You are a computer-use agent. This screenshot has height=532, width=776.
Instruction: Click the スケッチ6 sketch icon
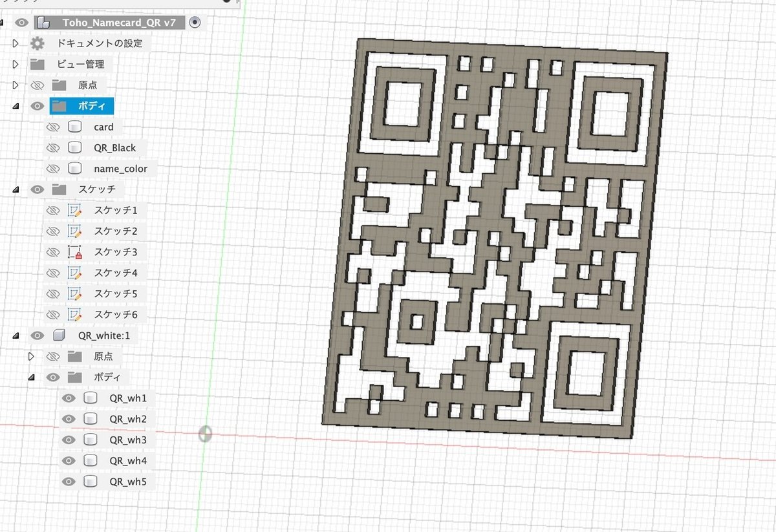click(x=74, y=315)
